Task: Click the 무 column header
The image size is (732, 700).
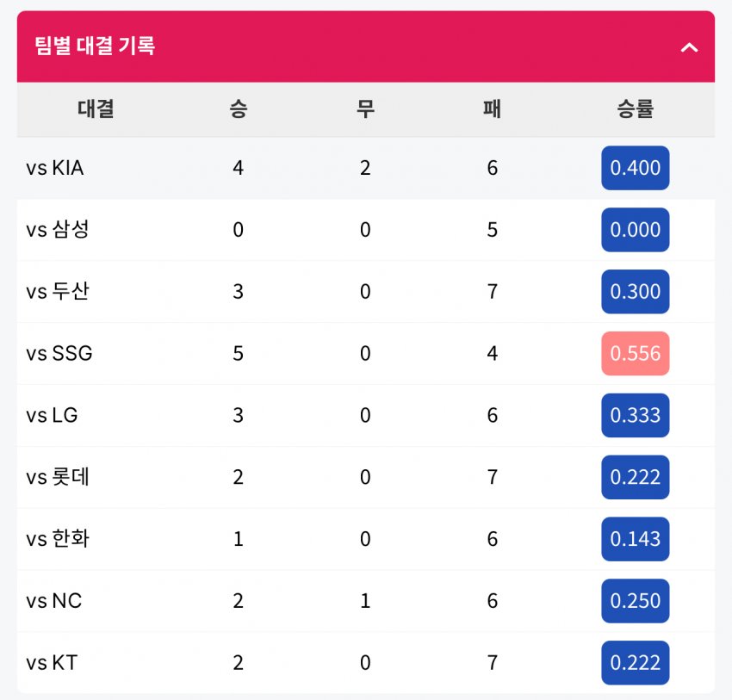Action: click(365, 108)
